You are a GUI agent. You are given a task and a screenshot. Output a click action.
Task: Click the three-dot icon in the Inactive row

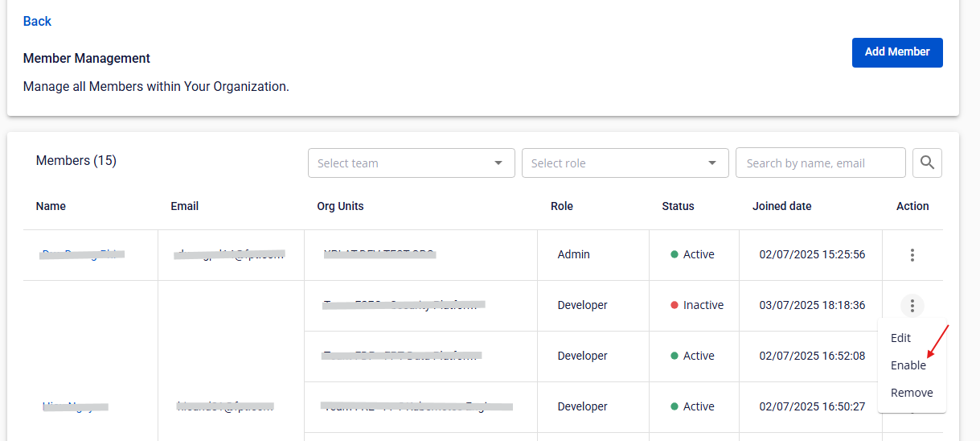pos(912,306)
